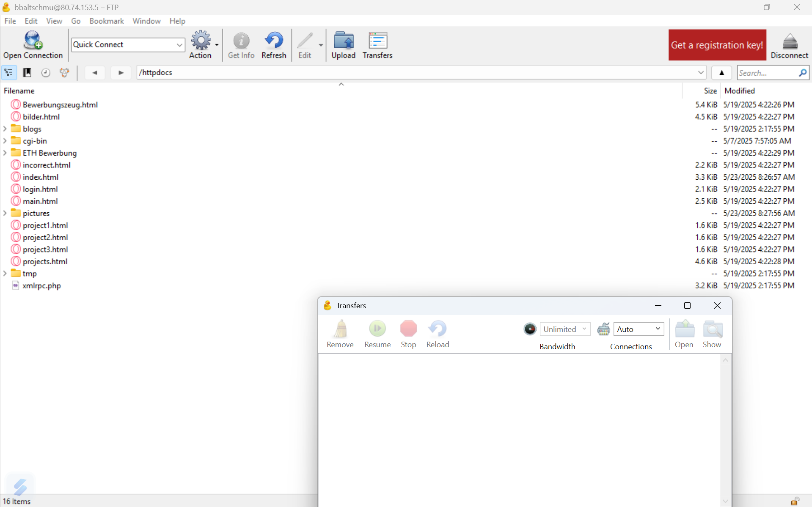This screenshot has height=507, width=812.
Task: Show the bookmarks view icon
Action: [x=27, y=73]
